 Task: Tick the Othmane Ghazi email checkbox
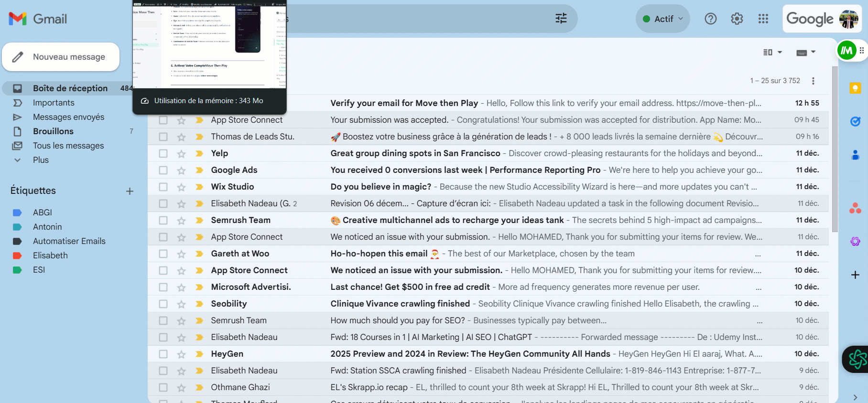[163, 388]
